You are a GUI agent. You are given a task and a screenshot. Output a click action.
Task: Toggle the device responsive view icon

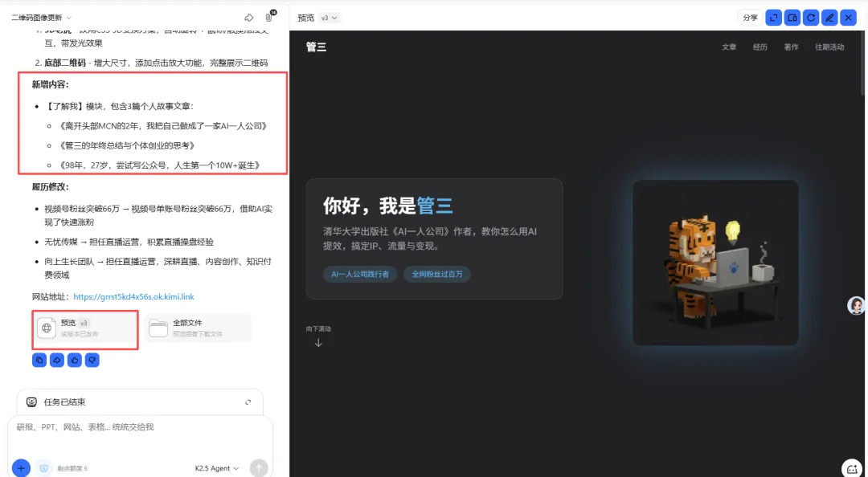click(792, 18)
